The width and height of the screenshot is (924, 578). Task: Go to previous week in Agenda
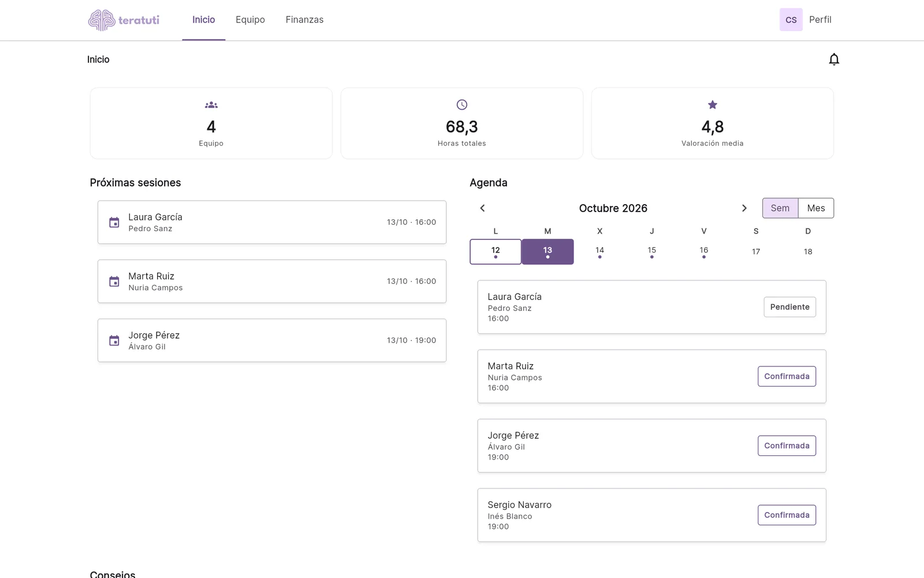coord(483,208)
